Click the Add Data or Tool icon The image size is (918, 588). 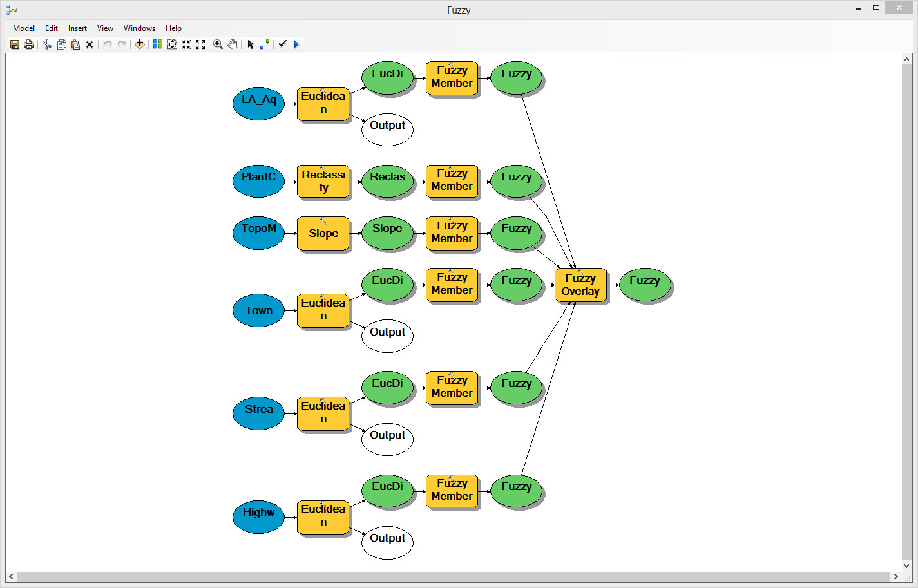tap(139, 44)
